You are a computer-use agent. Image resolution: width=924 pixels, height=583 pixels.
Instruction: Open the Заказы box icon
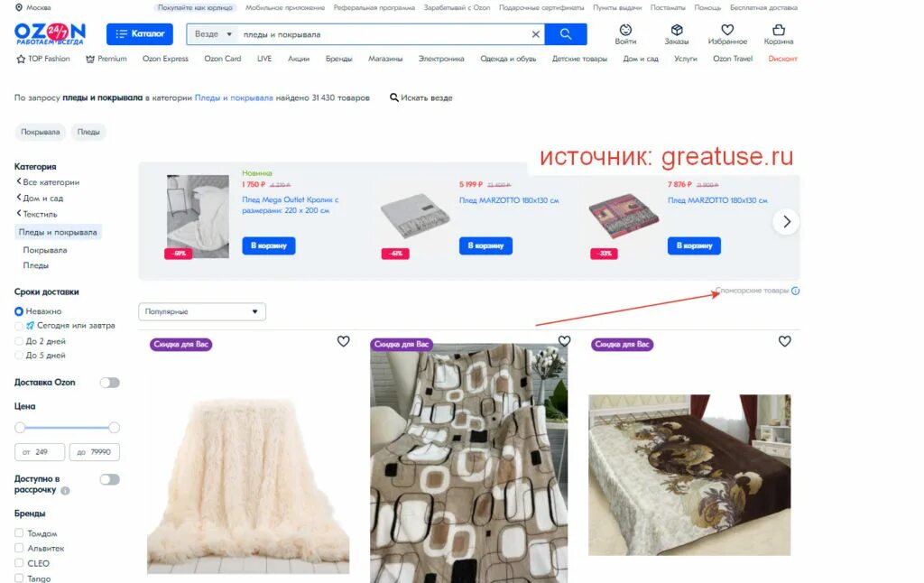677,30
